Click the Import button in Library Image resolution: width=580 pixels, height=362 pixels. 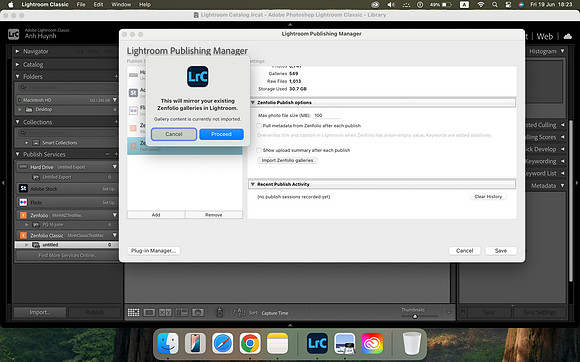point(40,312)
